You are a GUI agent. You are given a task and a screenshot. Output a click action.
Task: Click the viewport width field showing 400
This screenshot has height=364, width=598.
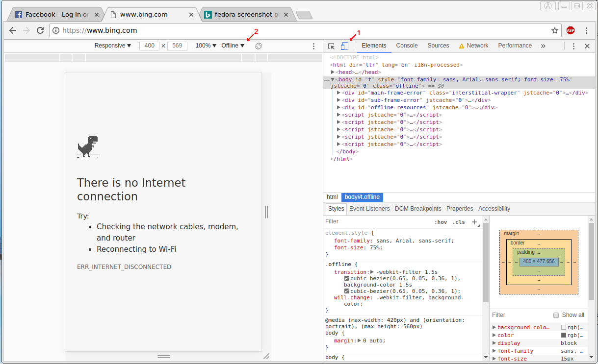[x=149, y=46]
